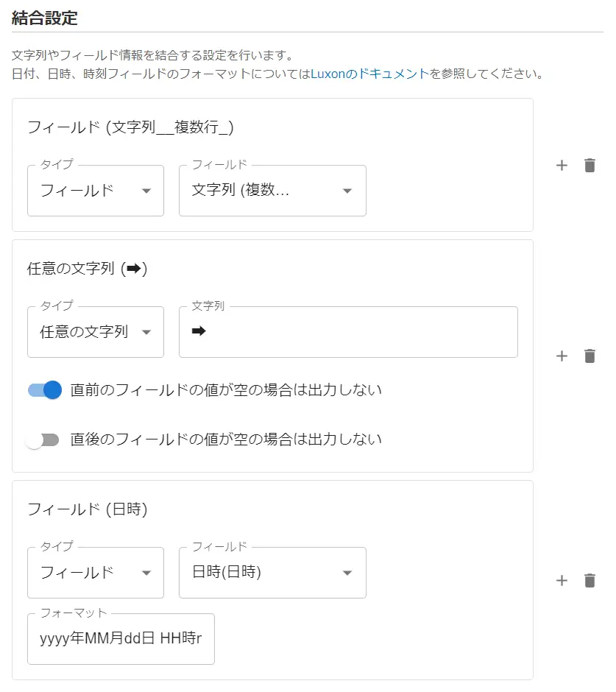Open the タイプ dropdown in the 日時 block
616x692 pixels.
[95, 573]
